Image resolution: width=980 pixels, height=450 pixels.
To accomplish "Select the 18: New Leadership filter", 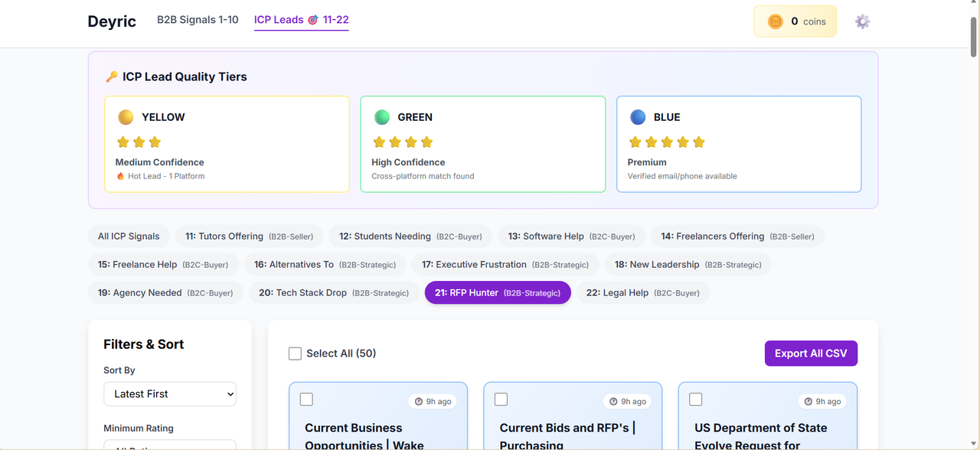I will [x=688, y=265].
